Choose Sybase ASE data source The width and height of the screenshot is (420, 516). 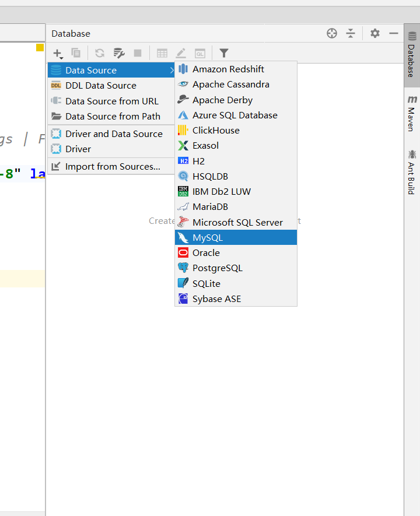point(236,299)
